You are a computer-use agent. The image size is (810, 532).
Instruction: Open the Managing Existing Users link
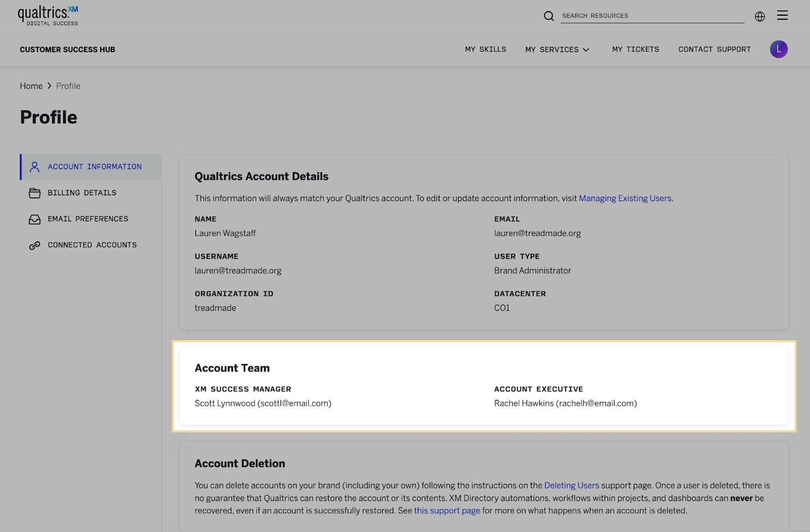click(625, 198)
